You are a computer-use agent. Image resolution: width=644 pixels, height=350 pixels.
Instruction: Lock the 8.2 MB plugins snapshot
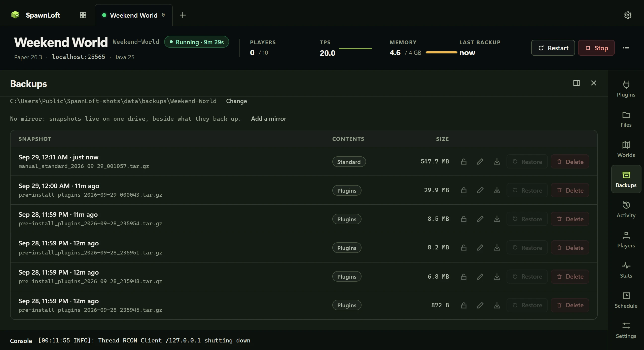463,247
